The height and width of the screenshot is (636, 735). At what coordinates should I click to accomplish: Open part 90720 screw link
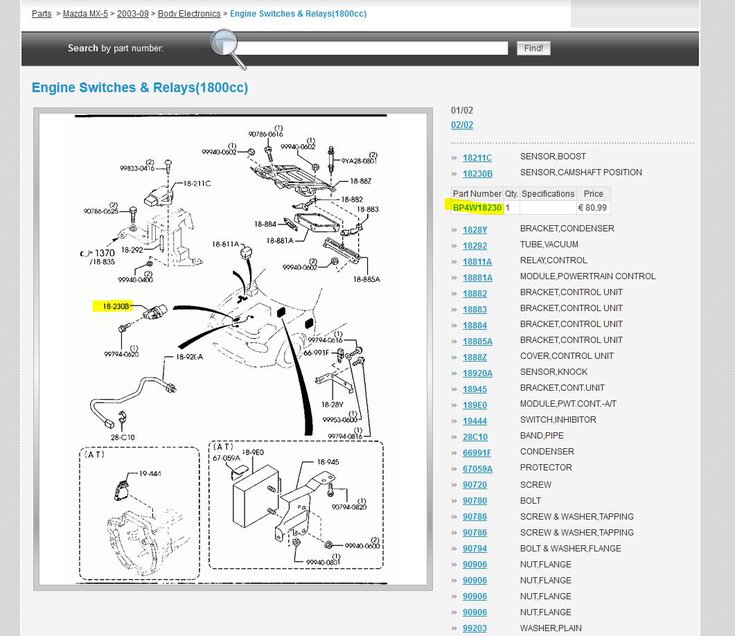pyautogui.click(x=475, y=485)
